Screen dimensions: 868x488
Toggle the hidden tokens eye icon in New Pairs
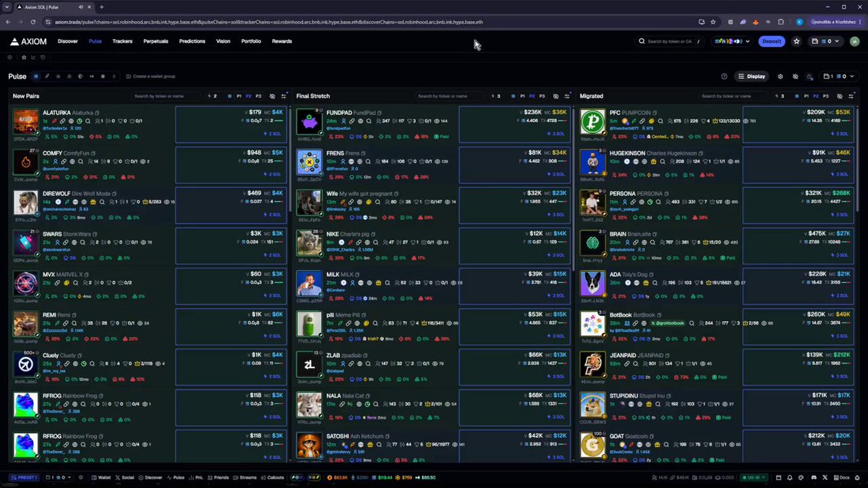273,95
